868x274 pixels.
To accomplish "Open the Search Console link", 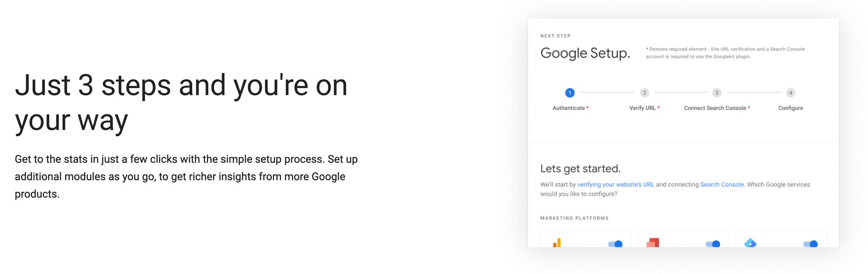I will (722, 184).
